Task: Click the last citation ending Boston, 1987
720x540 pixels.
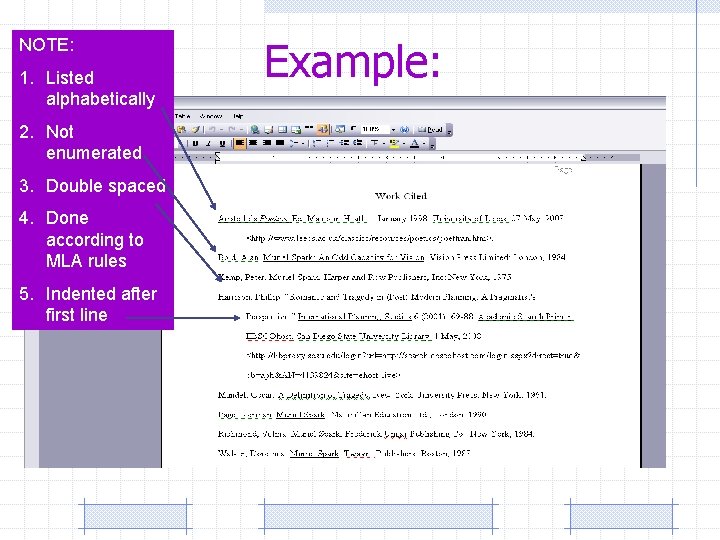Action: coord(344,453)
